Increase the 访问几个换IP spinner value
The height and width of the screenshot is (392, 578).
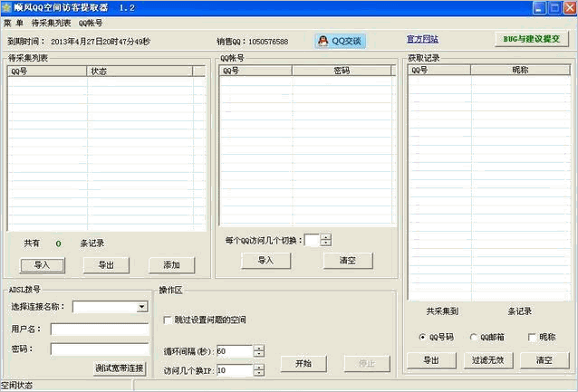coord(259,367)
